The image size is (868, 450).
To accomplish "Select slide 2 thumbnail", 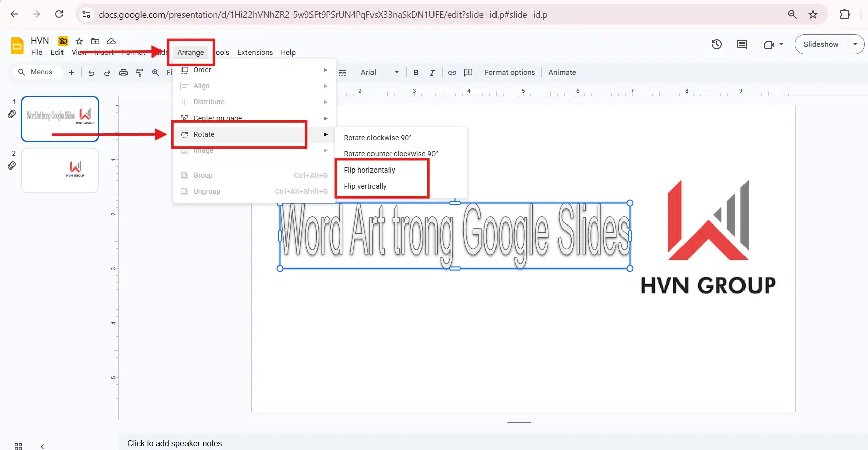I will [x=60, y=170].
